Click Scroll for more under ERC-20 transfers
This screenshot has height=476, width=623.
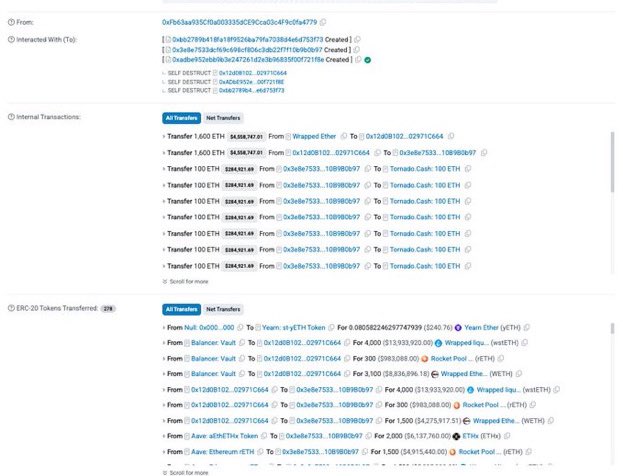186,473
